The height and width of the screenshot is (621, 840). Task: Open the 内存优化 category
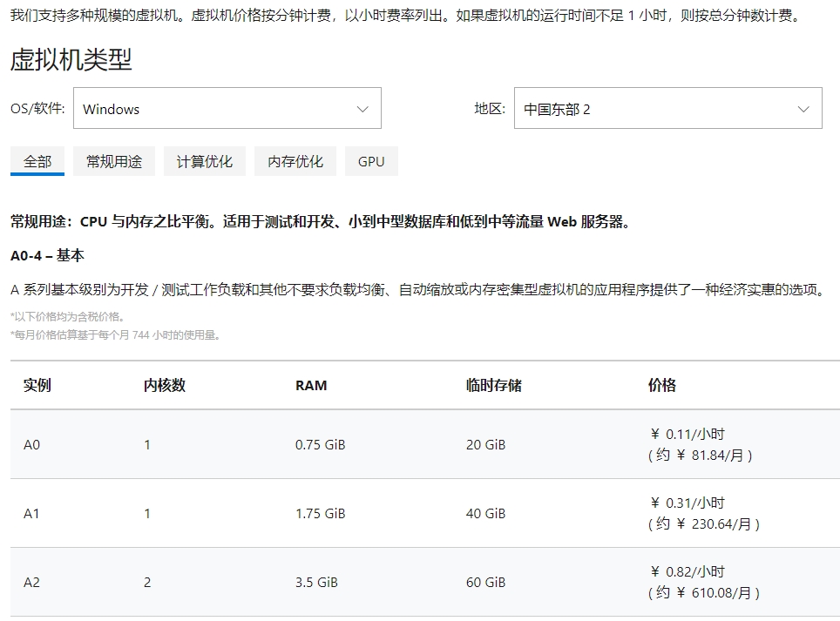(x=295, y=161)
